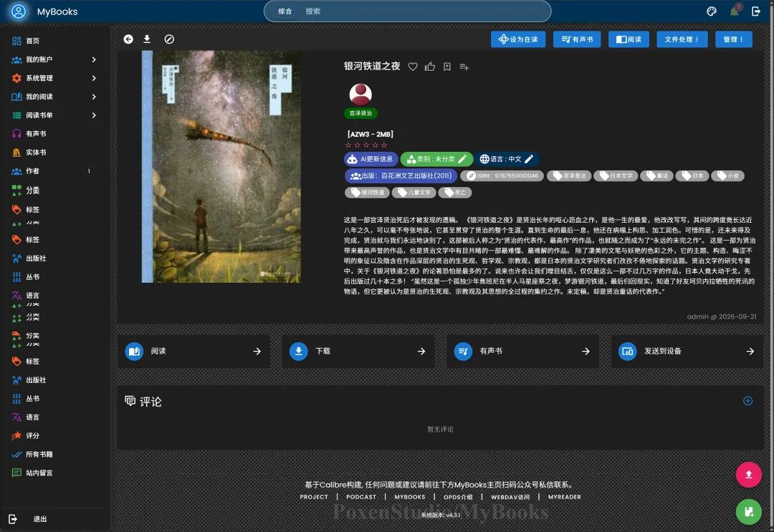The width and height of the screenshot is (774, 532).
Task: Open the 文件处理 dropdown menu
Action: coord(682,39)
